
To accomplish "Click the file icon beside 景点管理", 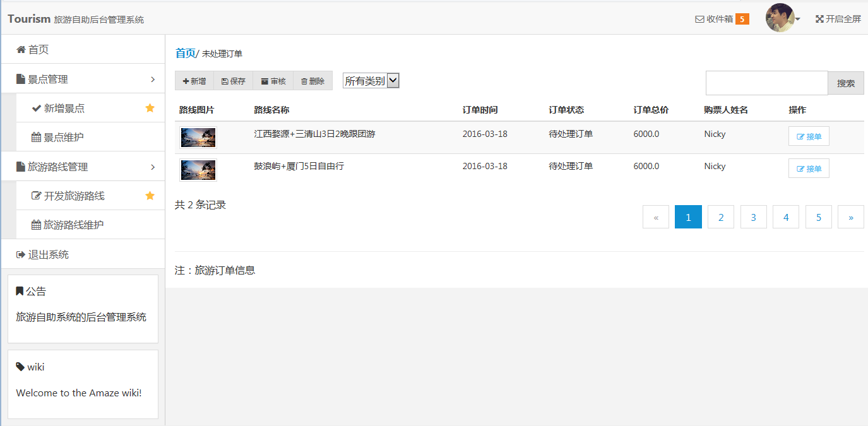I will 20,79.
